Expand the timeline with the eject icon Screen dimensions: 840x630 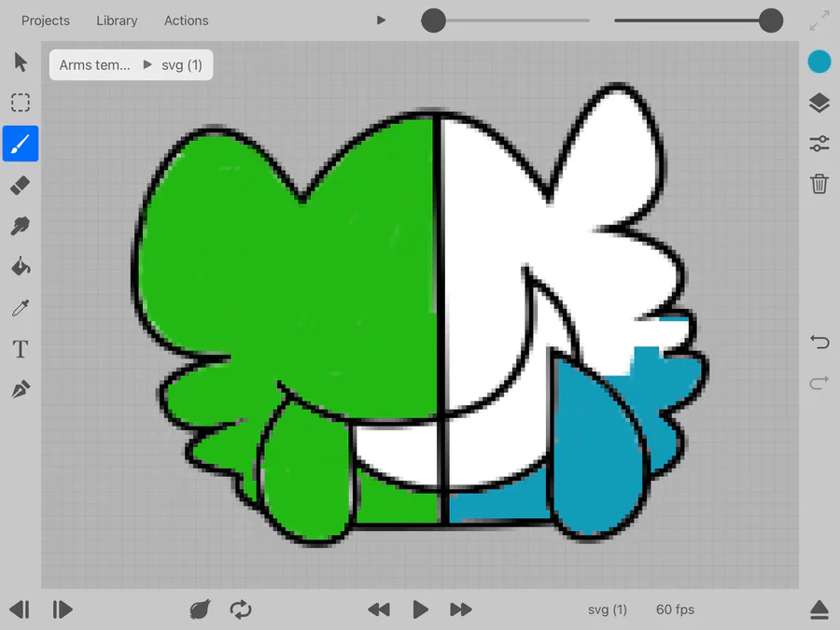coord(819,609)
